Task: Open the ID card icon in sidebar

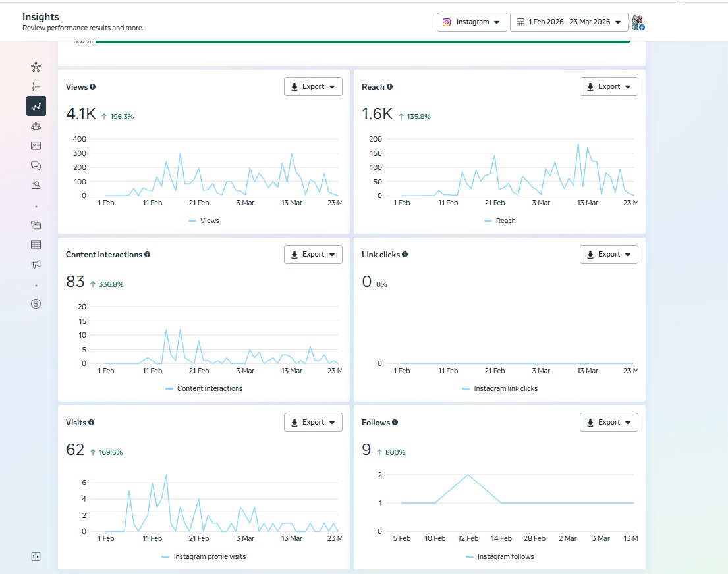Action: pyautogui.click(x=36, y=145)
